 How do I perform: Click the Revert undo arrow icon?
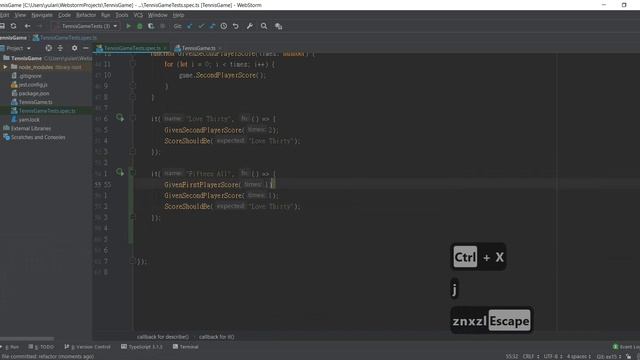click(x=236, y=26)
